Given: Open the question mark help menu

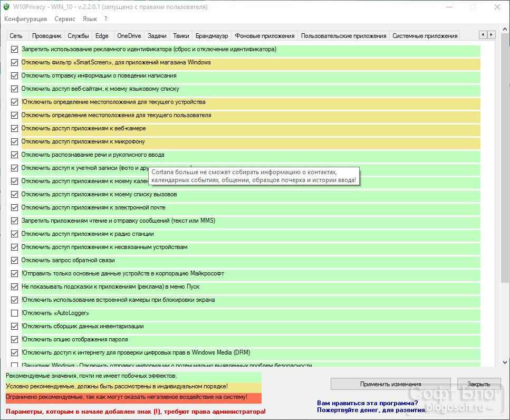Looking at the screenshot, I should tap(105, 19).
